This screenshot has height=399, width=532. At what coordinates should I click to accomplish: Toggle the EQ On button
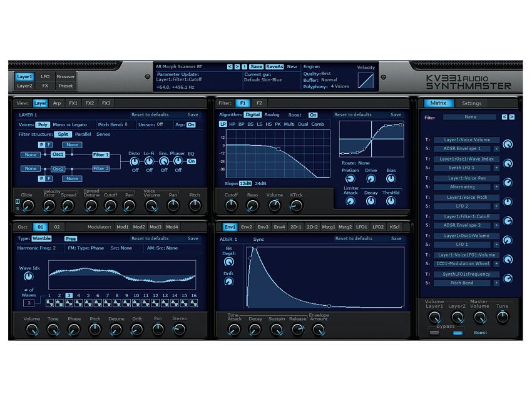pos(192,161)
